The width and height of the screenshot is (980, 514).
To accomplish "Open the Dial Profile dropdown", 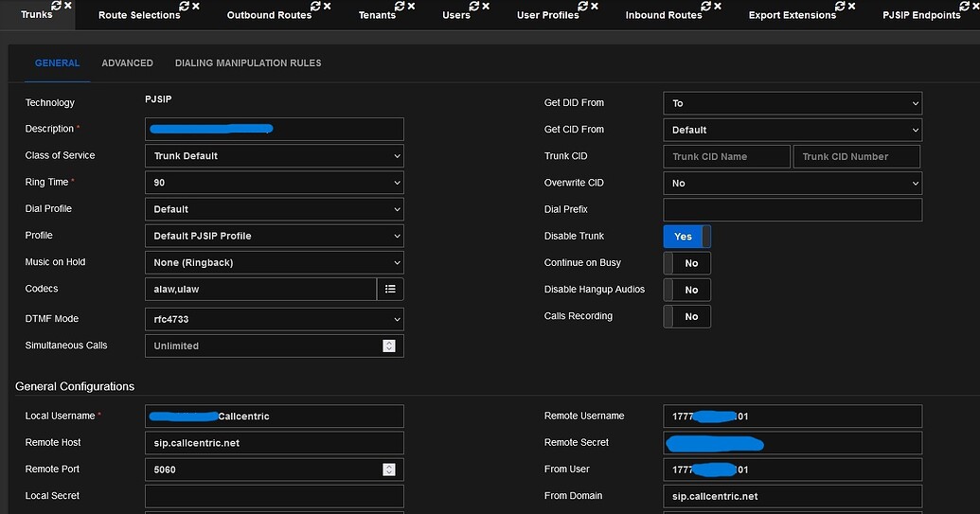I will (x=275, y=209).
